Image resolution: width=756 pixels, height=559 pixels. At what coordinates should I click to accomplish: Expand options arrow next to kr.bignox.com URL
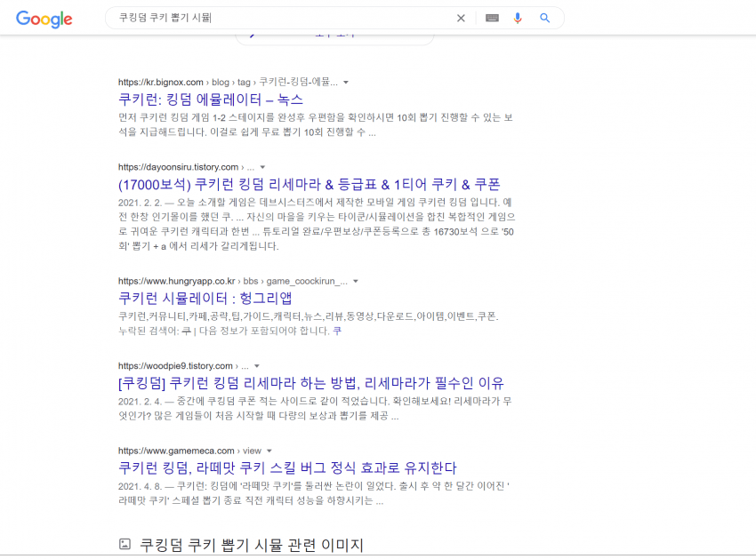click(346, 83)
